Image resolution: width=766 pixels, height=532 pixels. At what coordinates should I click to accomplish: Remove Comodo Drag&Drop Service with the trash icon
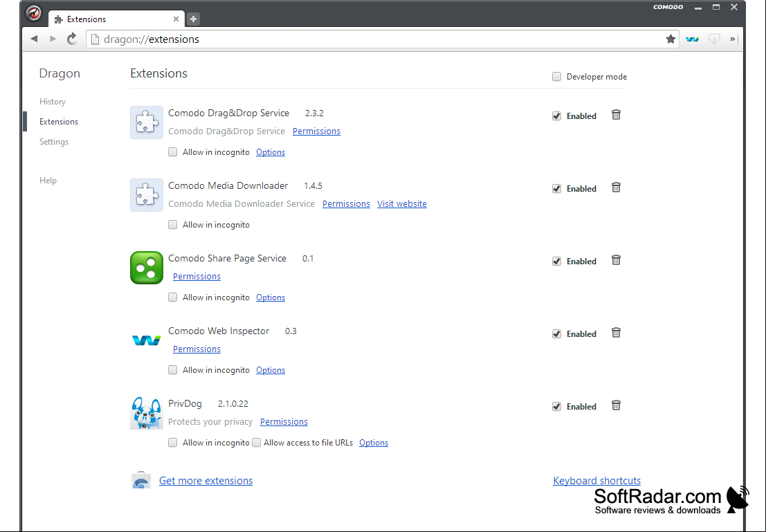(616, 115)
